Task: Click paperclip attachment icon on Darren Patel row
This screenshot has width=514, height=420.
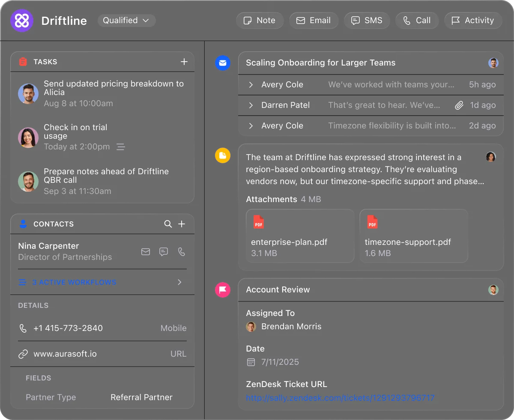Action: tap(459, 105)
